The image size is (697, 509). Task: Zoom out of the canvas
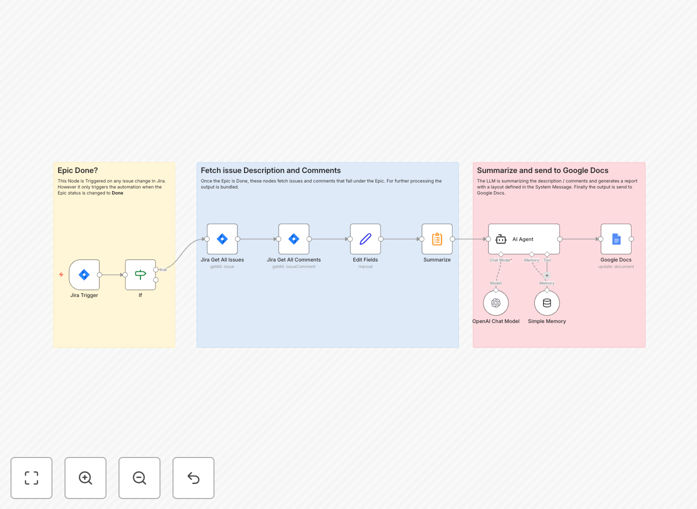[x=139, y=478]
